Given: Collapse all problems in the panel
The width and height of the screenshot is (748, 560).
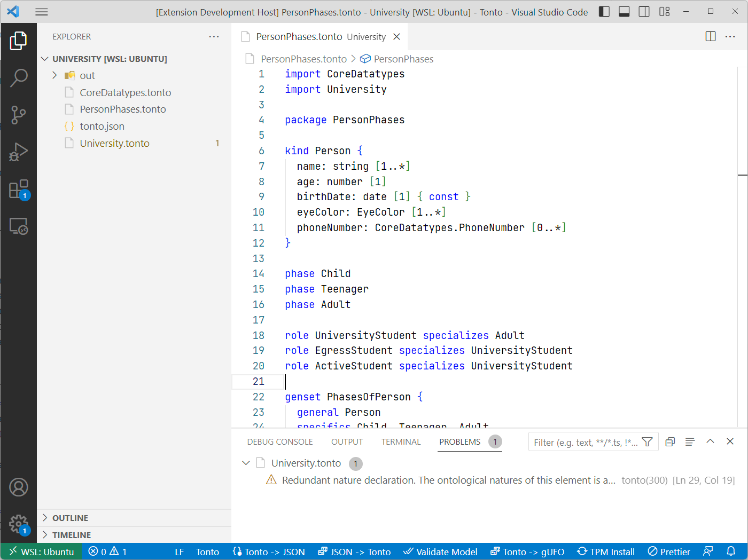Looking at the screenshot, I should tap(670, 441).
